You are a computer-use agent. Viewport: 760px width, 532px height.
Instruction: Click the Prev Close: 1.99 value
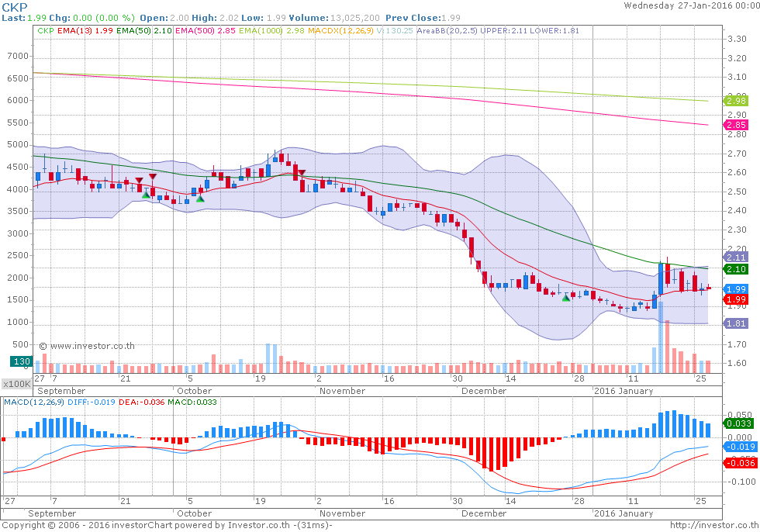click(423, 18)
